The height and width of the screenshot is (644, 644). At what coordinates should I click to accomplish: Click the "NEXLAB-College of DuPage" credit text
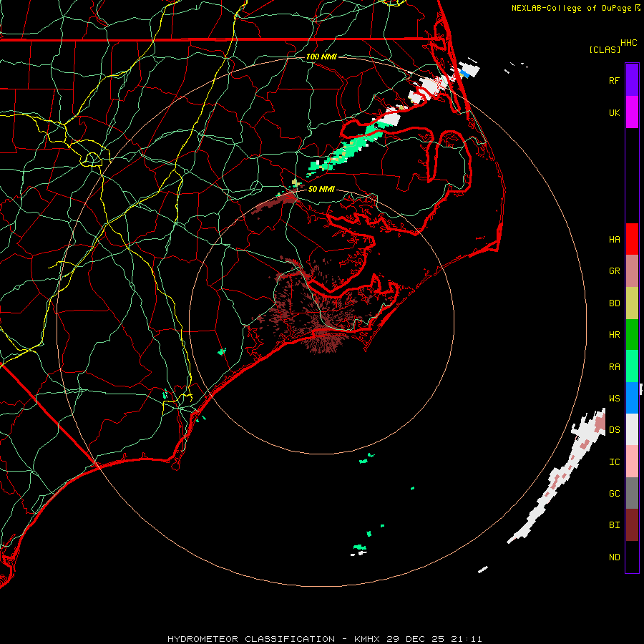pyautogui.click(x=571, y=8)
